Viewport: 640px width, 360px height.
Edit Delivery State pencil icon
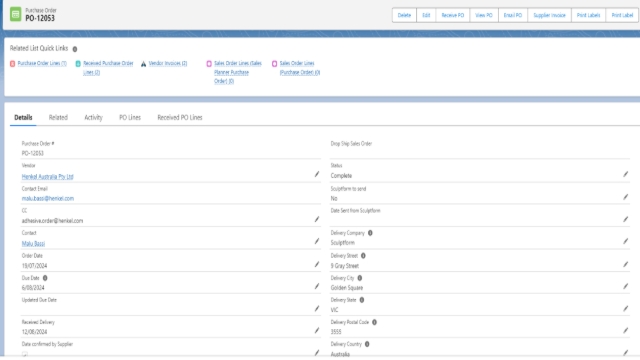click(x=625, y=308)
